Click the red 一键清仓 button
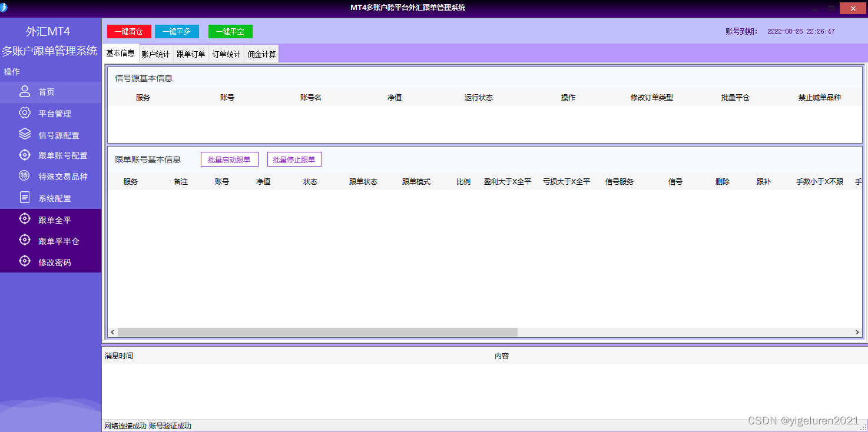The height and width of the screenshot is (432, 868). 129,32
